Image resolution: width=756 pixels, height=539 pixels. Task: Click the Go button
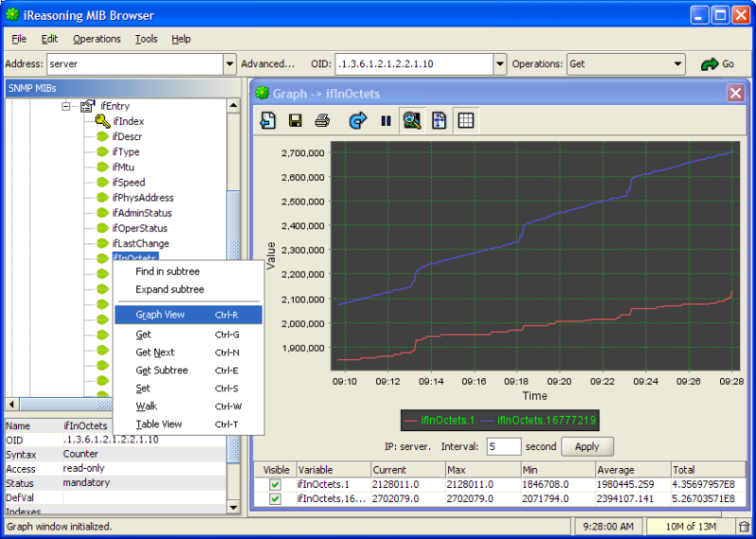[717, 64]
